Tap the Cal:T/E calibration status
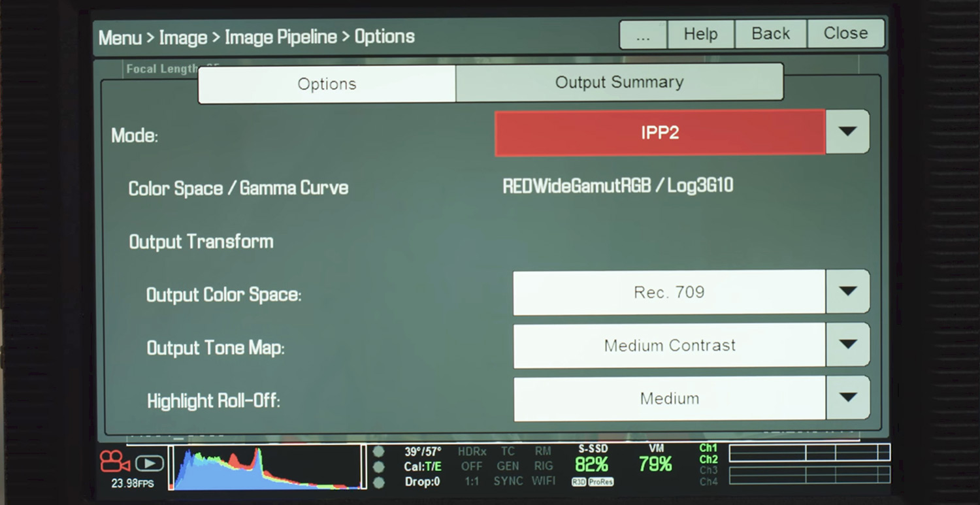This screenshot has width=980, height=505. point(423,466)
